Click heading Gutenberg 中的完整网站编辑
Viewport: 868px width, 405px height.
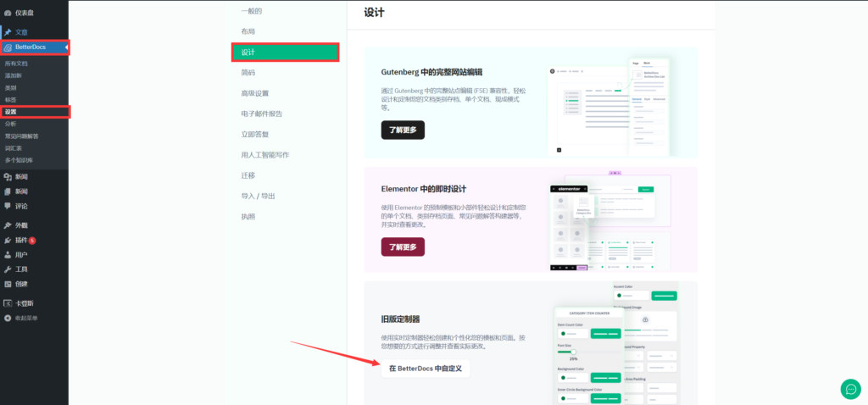pyautogui.click(x=431, y=72)
